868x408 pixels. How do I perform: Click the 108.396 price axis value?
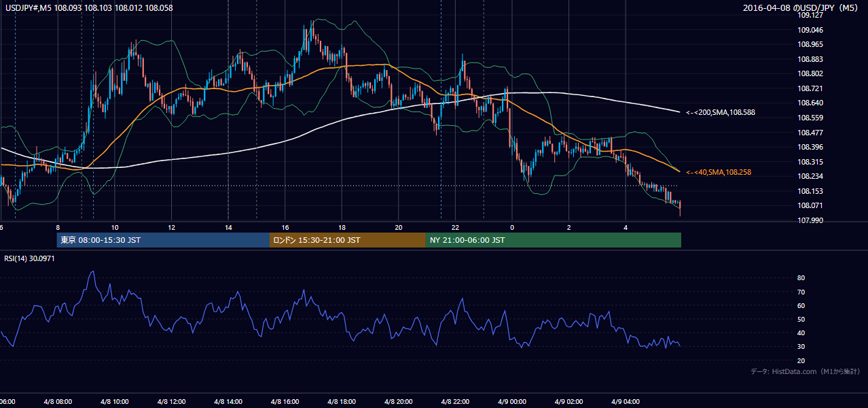pos(811,147)
